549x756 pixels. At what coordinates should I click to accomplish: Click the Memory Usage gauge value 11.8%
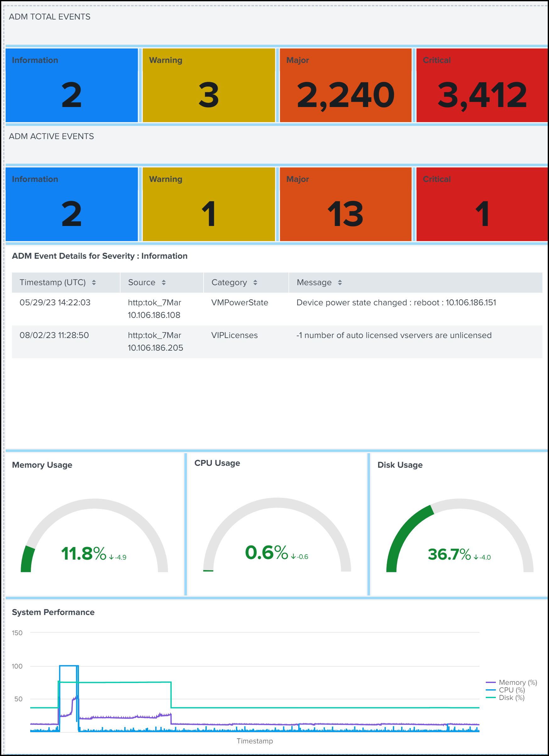[x=84, y=554]
